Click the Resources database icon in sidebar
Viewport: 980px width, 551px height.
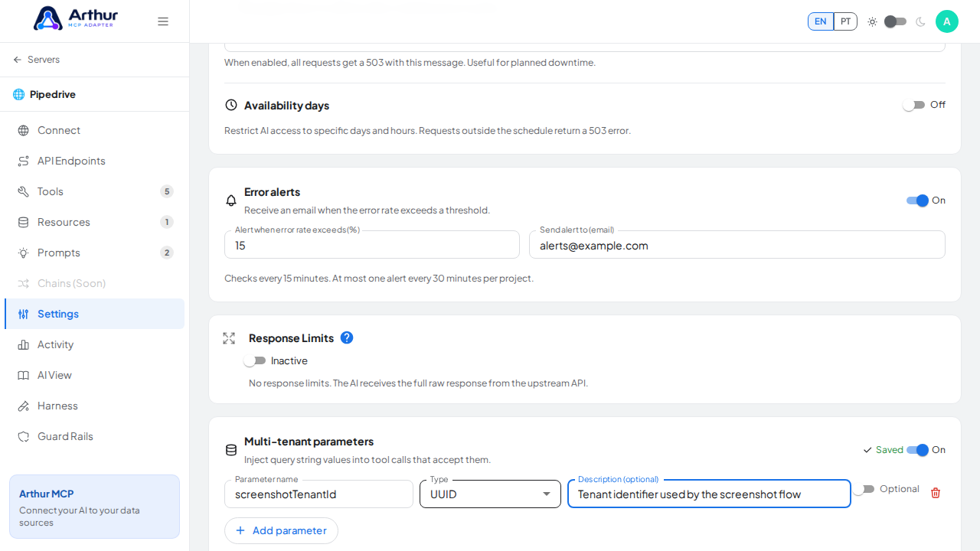click(24, 222)
